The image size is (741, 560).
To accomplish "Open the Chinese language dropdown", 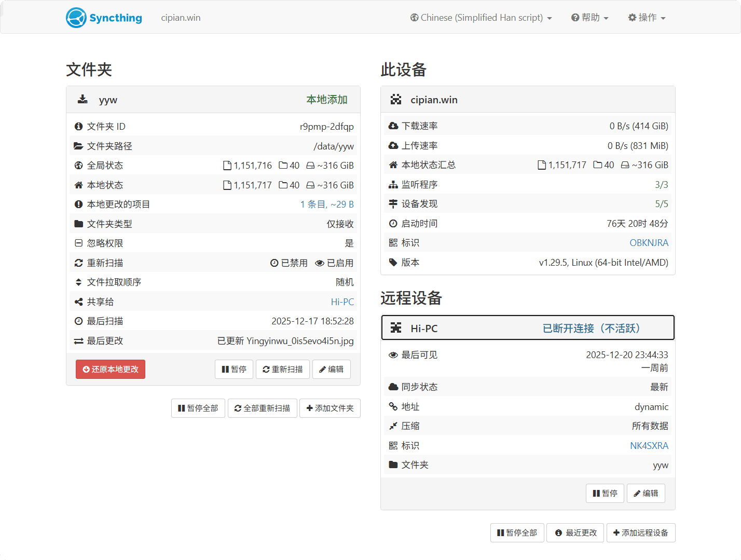I will click(x=481, y=18).
